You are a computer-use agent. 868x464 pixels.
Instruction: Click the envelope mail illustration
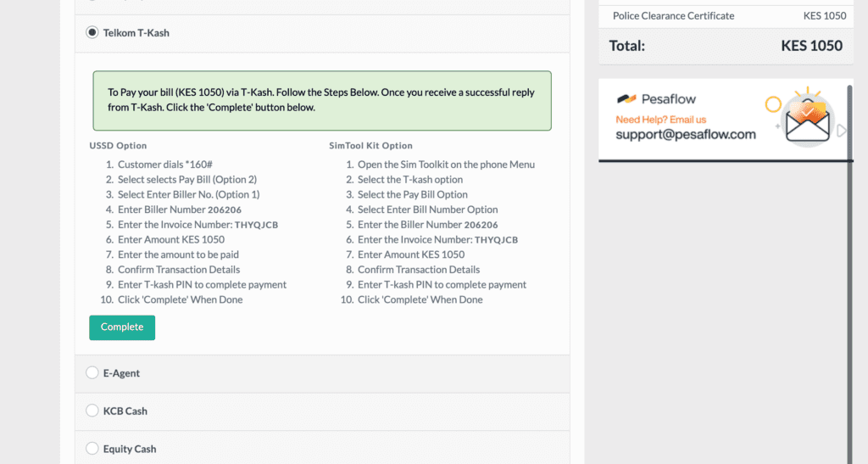coord(808,124)
